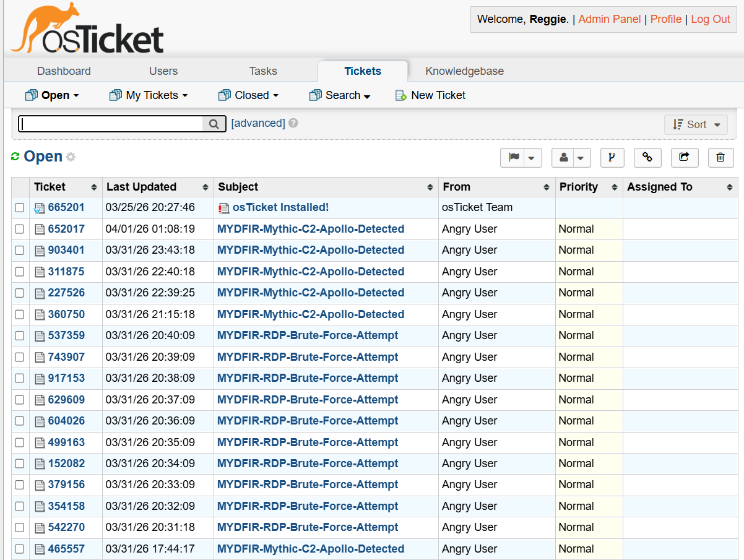Image resolution: width=744 pixels, height=560 pixels.
Task: Select the checkbox for ticket 537359
Action: pyautogui.click(x=20, y=335)
